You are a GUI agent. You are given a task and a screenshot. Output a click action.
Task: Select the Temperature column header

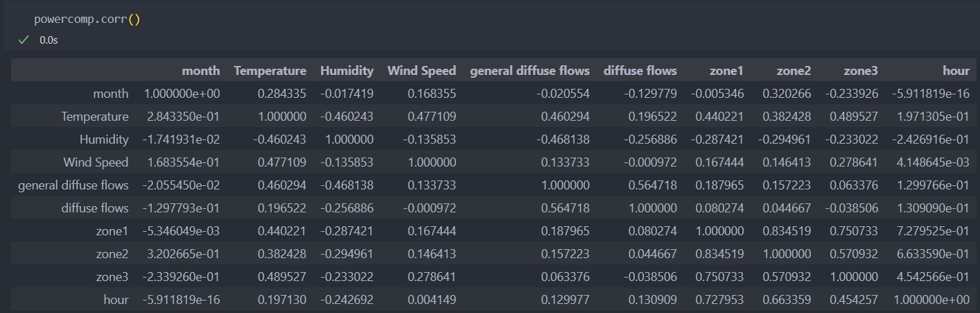[270, 71]
